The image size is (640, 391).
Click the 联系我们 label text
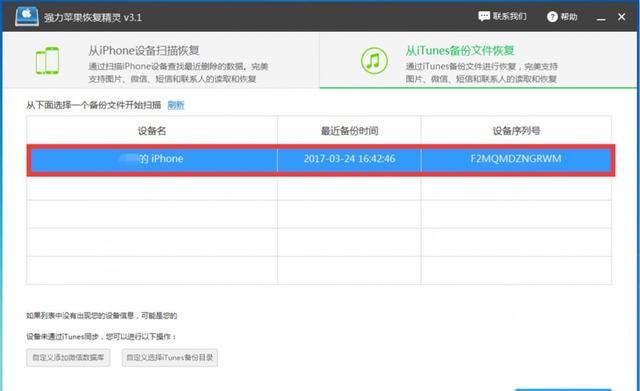point(510,16)
